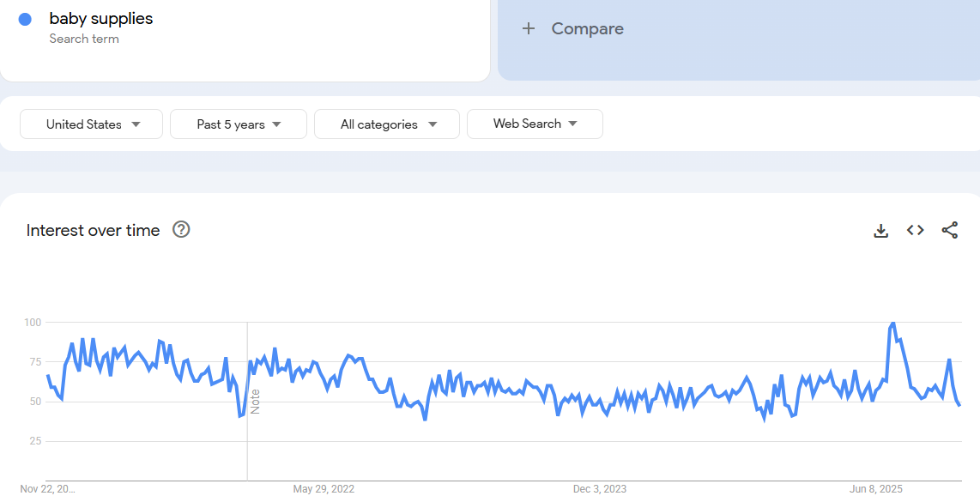Click the caret on the All categories filter
Image resolution: width=980 pixels, height=502 pixels.
433,124
